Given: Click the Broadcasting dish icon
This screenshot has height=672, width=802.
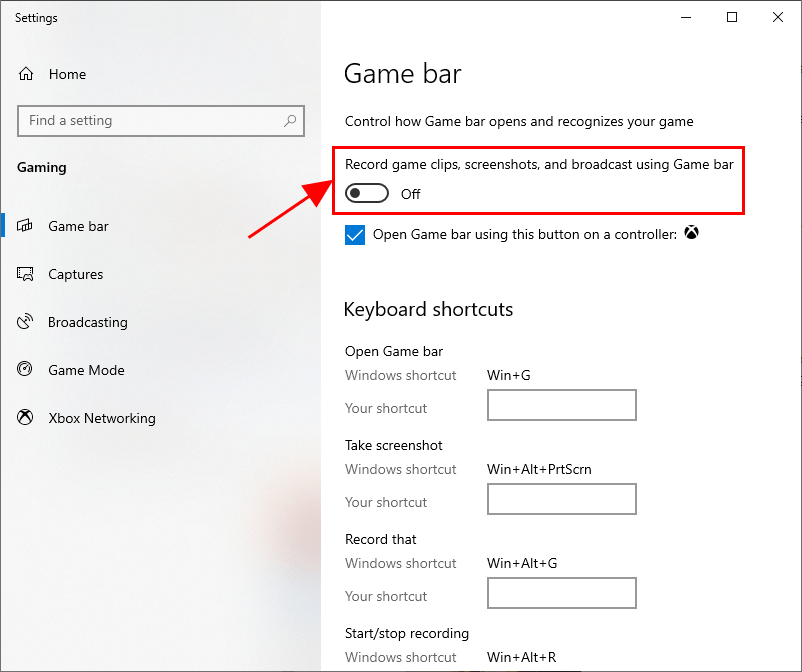Looking at the screenshot, I should pyautogui.click(x=25, y=322).
